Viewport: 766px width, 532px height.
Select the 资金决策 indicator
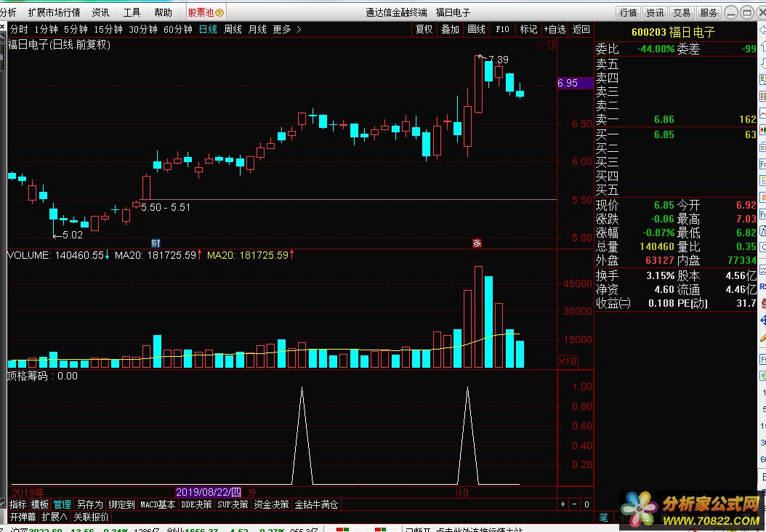pyautogui.click(x=271, y=504)
